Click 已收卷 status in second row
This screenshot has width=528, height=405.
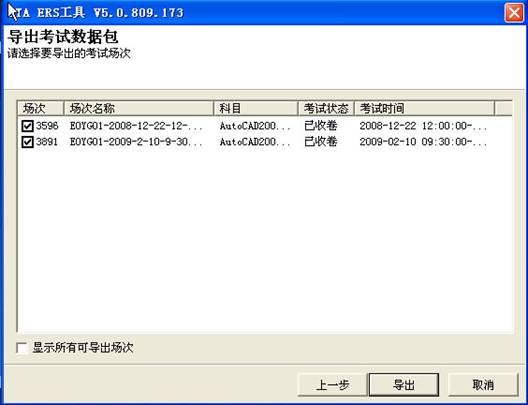[x=321, y=142]
